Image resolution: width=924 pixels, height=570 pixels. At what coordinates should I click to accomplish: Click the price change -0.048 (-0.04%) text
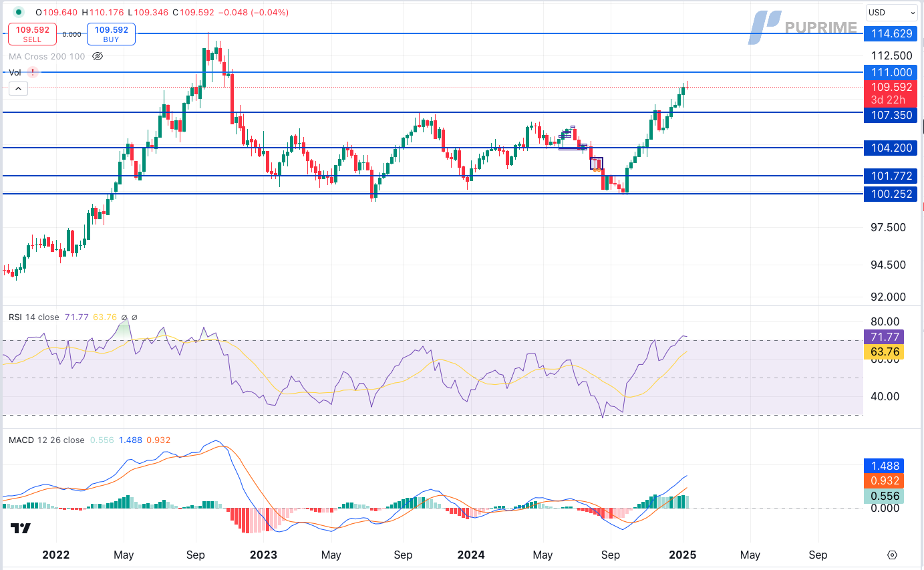pyautogui.click(x=254, y=12)
